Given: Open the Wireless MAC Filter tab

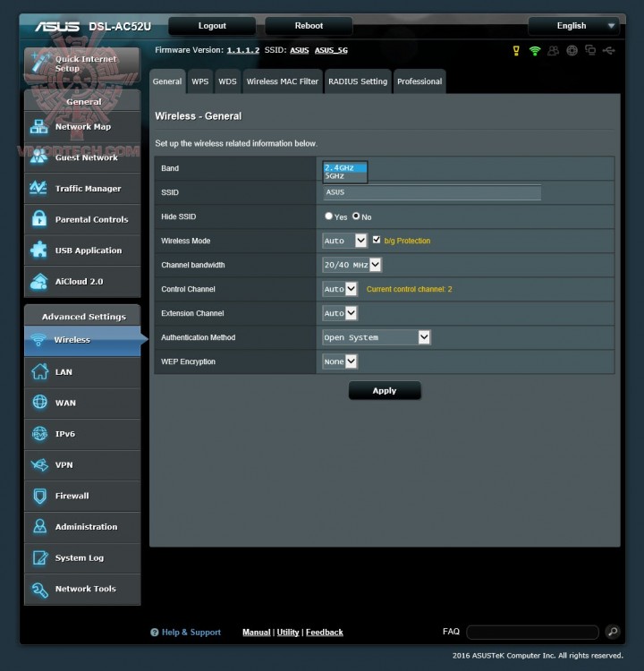Looking at the screenshot, I should pyautogui.click(x=283, y=81).
